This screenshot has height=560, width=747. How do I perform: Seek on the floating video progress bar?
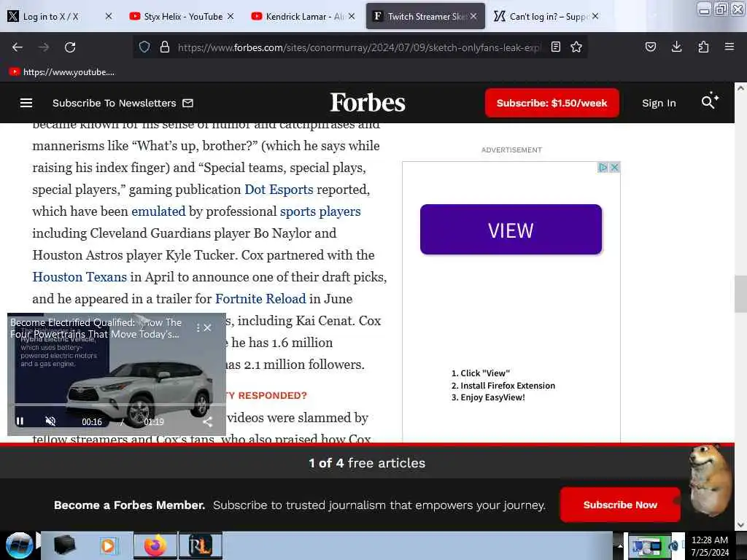tap(117, 405)
